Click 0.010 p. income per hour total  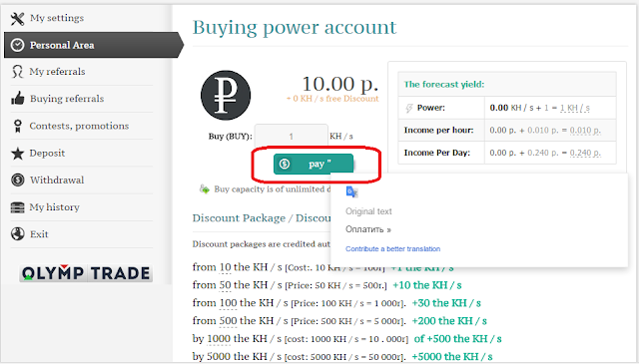pos(585,131)
